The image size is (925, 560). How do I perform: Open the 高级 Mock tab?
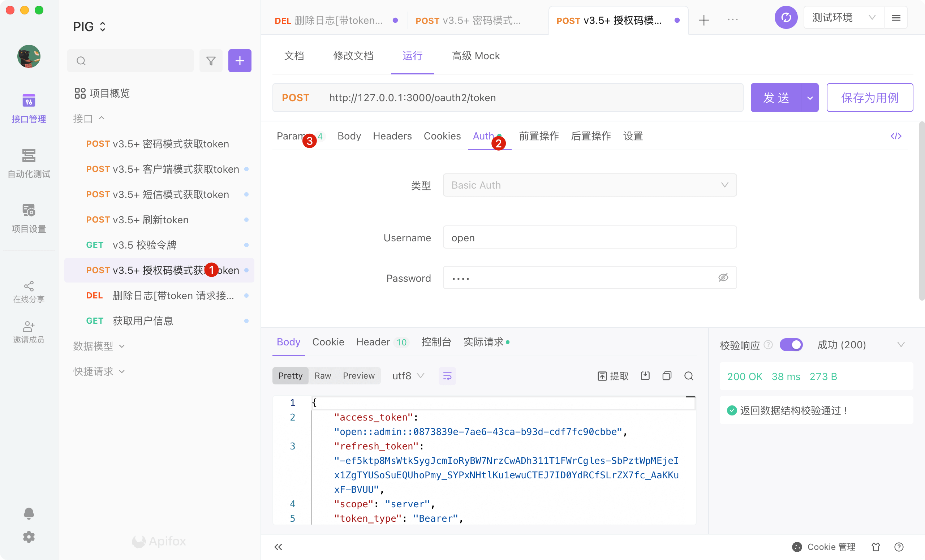pyautogui.click(x=475, y=56)
